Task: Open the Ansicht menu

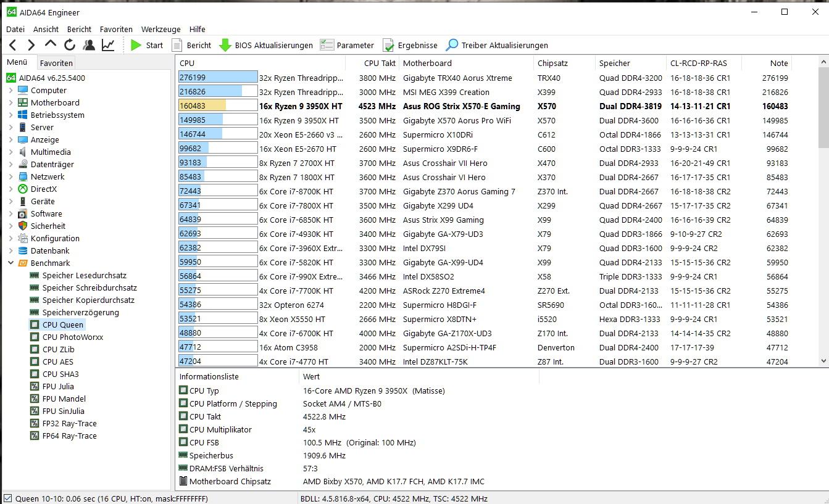Action: tap(46, 29)
